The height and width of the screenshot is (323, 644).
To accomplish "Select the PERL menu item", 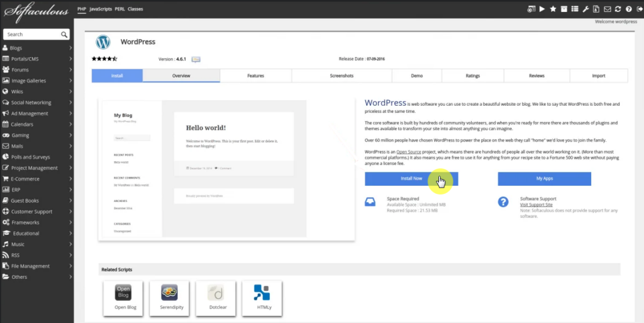I will coord(119,9).
